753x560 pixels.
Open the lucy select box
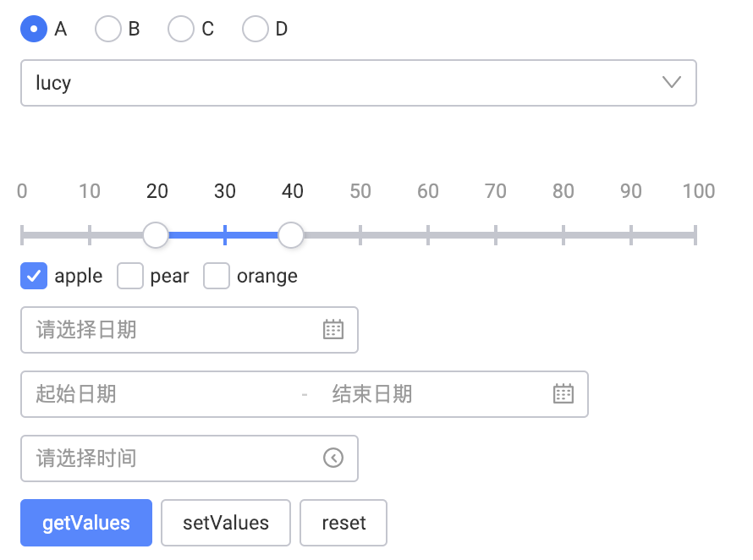pyautogui.click(x=358, y=83)
